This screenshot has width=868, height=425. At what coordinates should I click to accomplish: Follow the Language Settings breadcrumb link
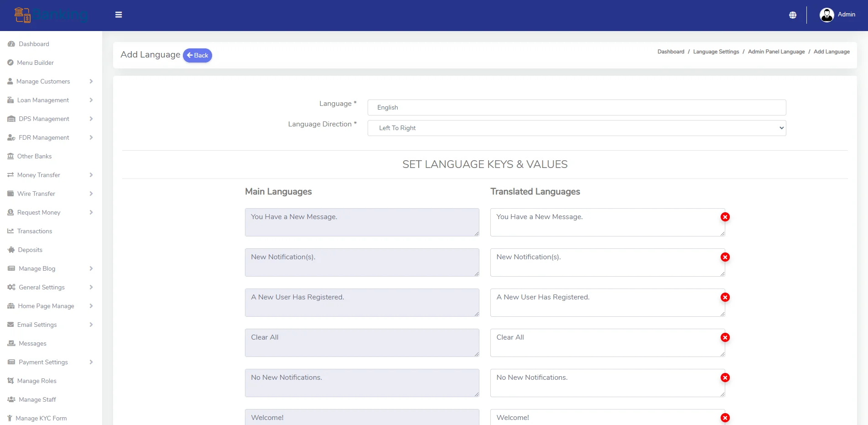click(716, 52)
